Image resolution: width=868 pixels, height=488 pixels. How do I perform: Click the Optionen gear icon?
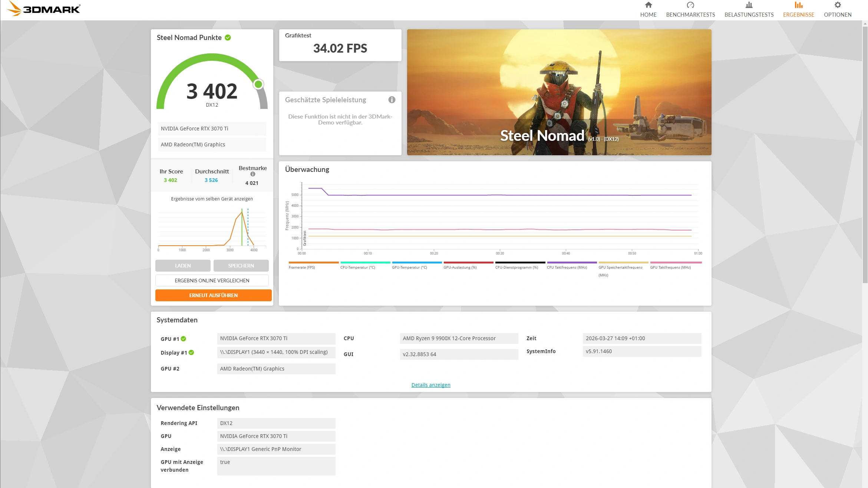(x=837, y=5)
